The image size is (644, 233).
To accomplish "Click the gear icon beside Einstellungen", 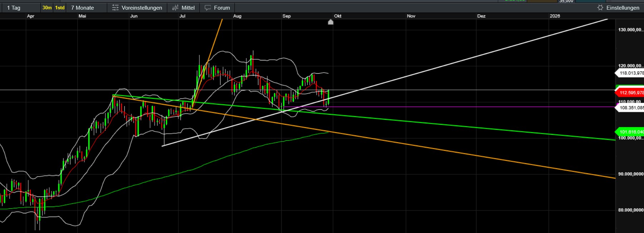I will pyautogui.click(x=600, y=8).
